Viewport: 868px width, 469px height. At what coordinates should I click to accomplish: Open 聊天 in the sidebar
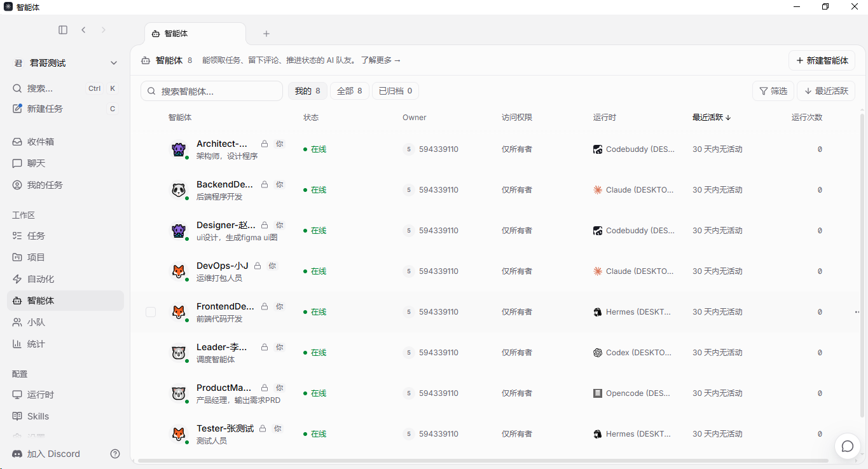point(65,163)
